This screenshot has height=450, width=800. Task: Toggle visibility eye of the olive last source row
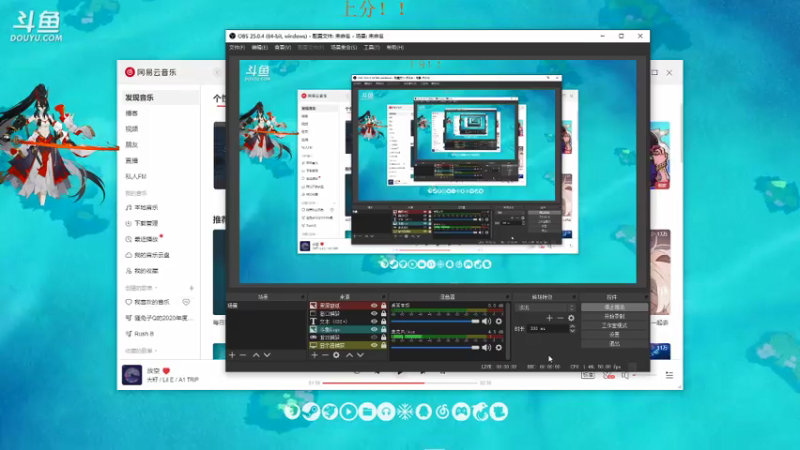pos(374,345)
